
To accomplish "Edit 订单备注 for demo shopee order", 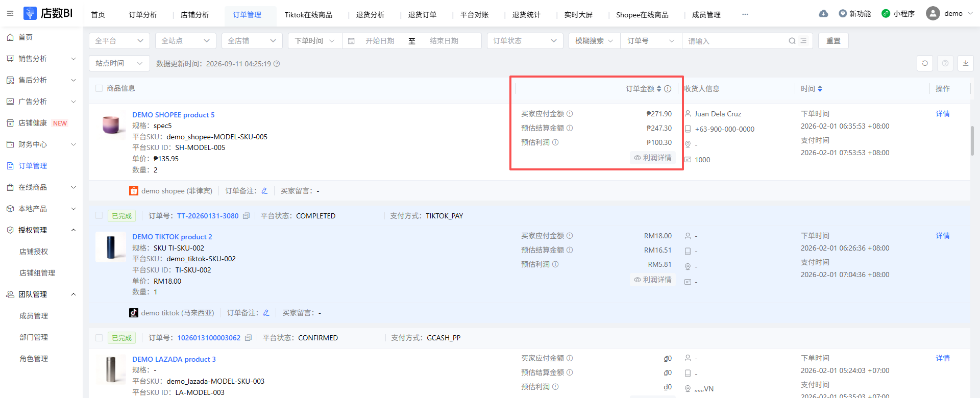I will coord(264,191).
